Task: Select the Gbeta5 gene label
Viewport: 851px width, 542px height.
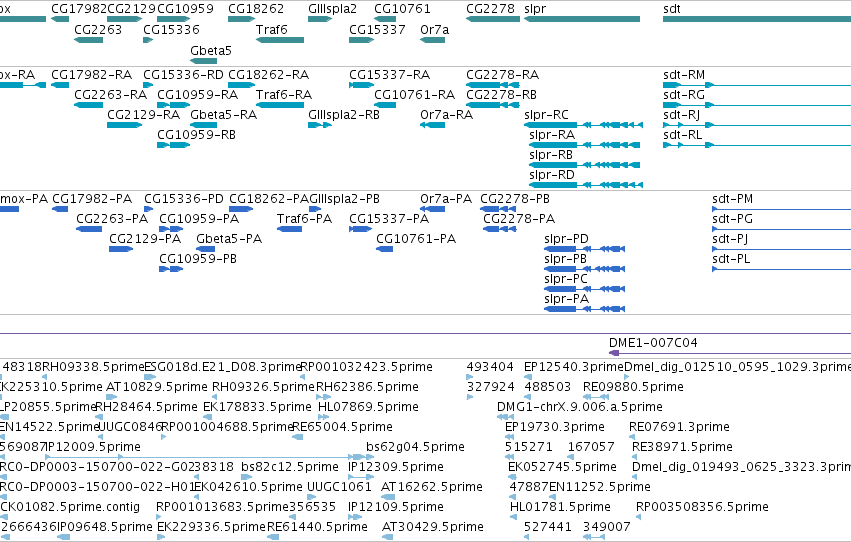Action: pyautogui.click(x=211, y=50)
